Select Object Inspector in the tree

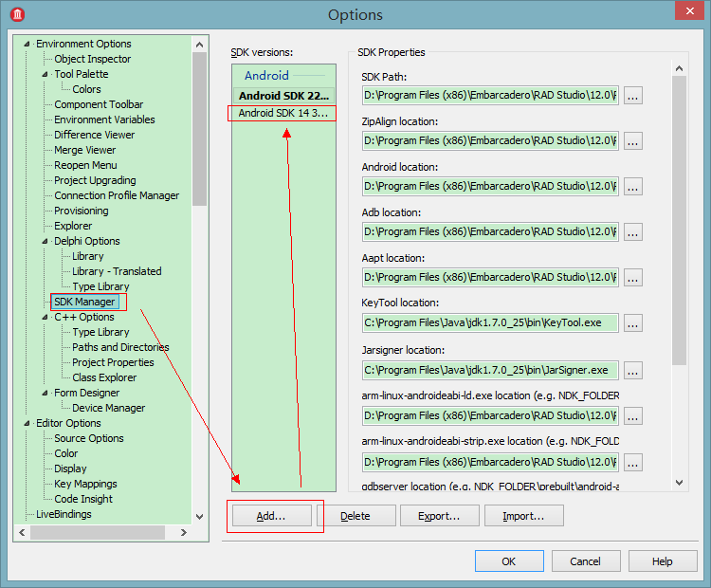click(x=93, y=59)
